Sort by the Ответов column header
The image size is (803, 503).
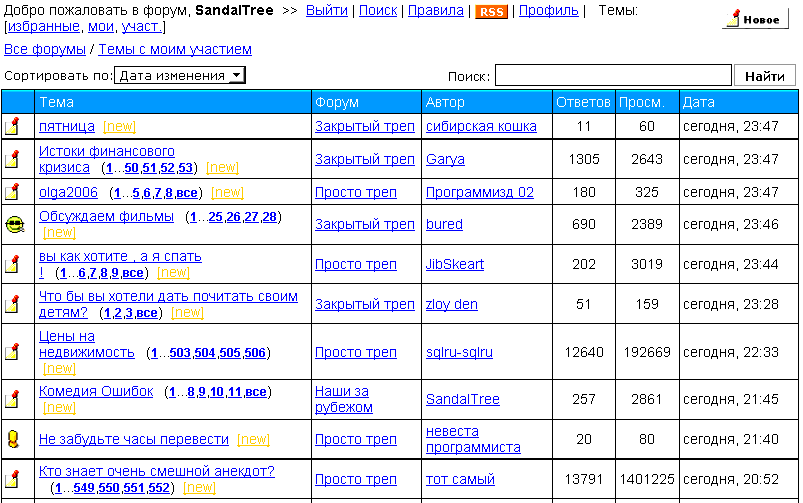(x=583, y=102)
